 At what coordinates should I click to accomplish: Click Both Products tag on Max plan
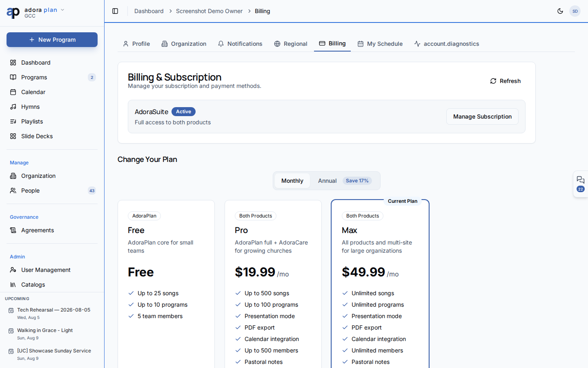(363, 216)
